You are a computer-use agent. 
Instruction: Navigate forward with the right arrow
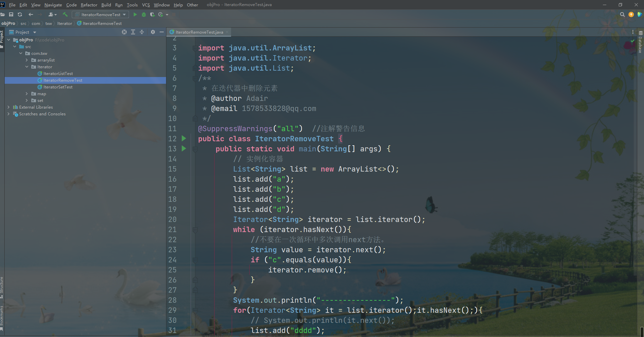click(40, 14)
